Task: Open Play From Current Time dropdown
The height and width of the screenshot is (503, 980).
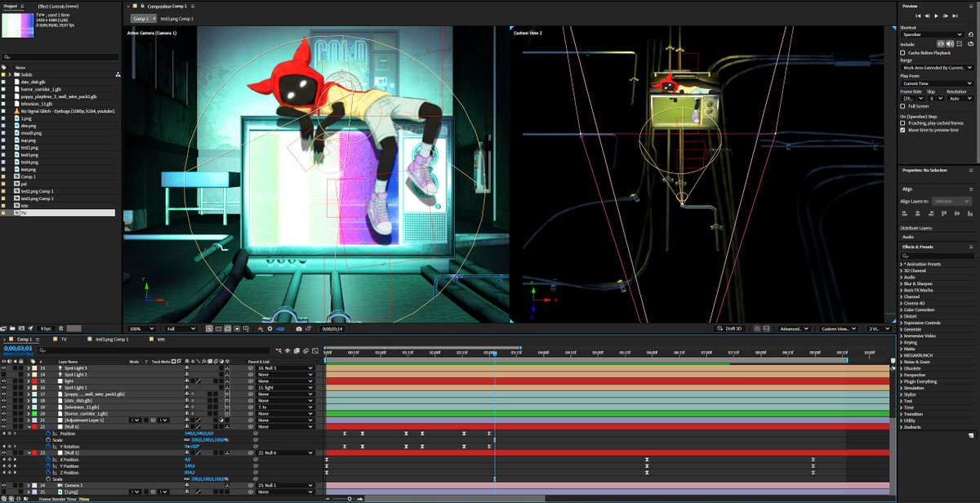Action: (x=938, y=83)
